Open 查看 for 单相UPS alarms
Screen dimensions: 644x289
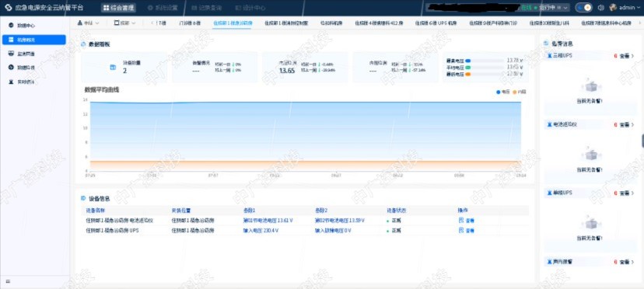(x=625, y=193)
